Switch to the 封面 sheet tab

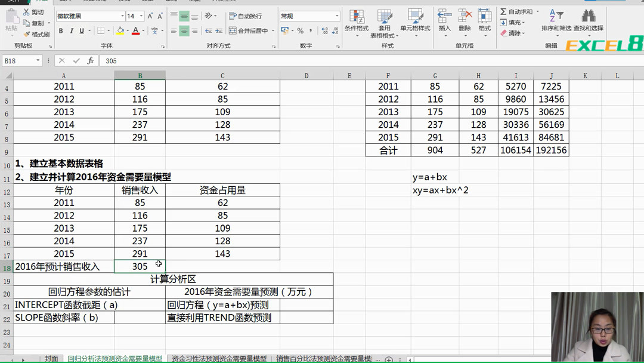[x=51, y=359]
